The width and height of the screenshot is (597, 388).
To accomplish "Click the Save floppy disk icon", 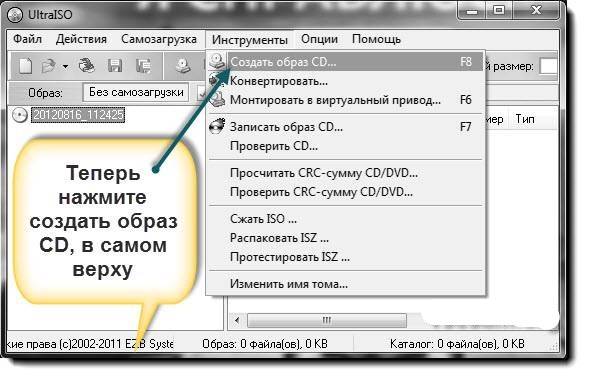I will pos(115,66).
